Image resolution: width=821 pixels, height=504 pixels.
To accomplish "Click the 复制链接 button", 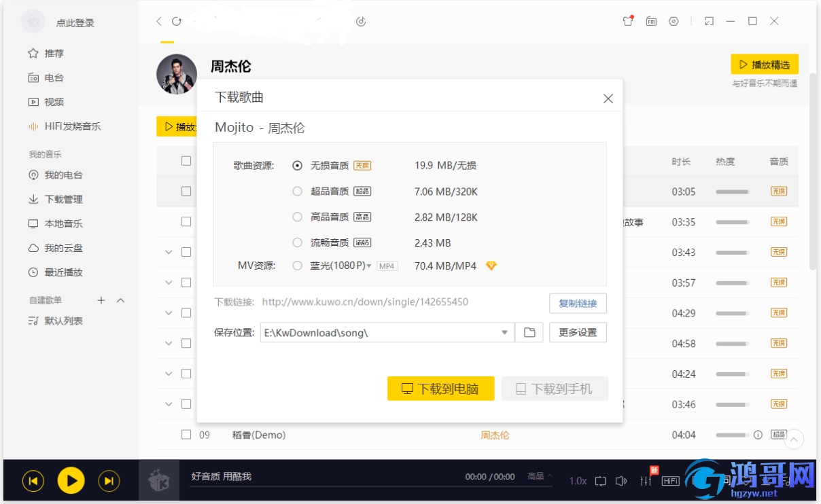I will [x=578, y=303].
